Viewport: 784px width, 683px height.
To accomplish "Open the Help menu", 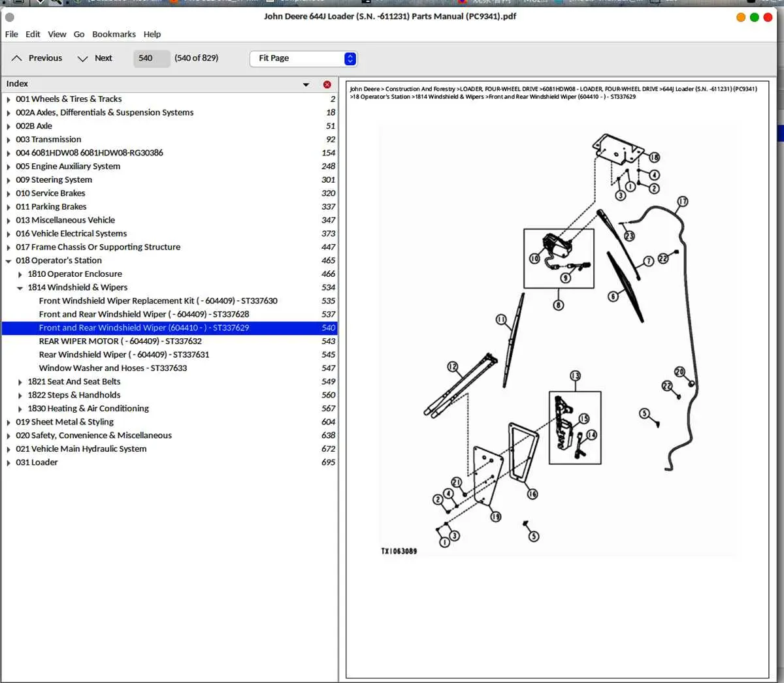I will (152, 34).
